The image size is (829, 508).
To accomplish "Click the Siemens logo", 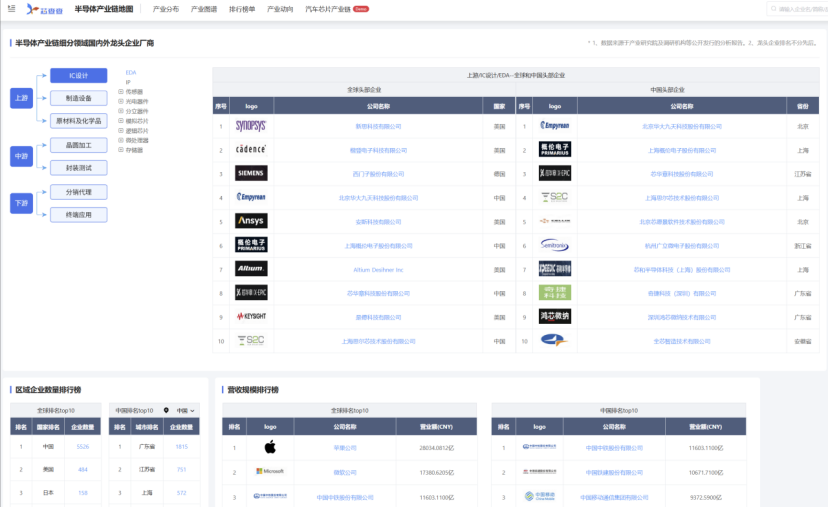I will 251,173.
